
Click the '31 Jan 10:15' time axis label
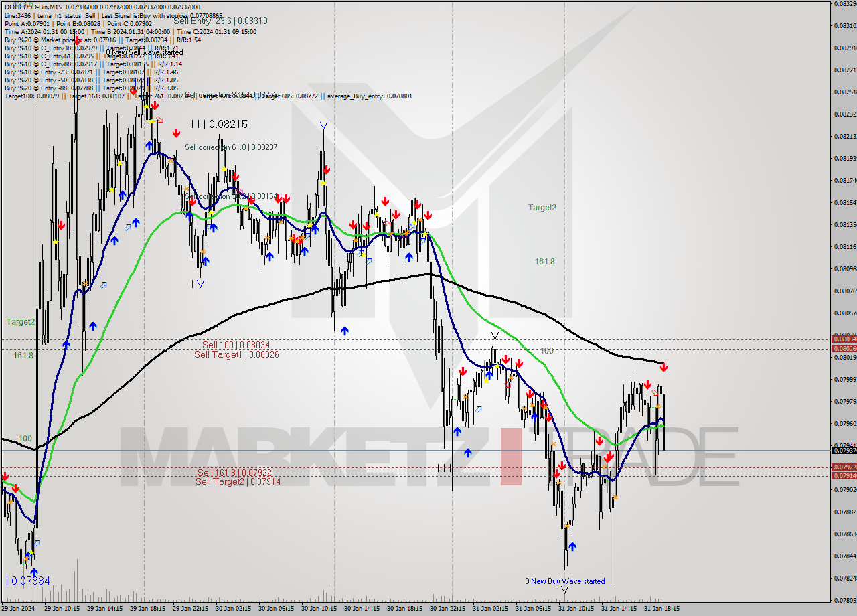click(x=576, y=609)
